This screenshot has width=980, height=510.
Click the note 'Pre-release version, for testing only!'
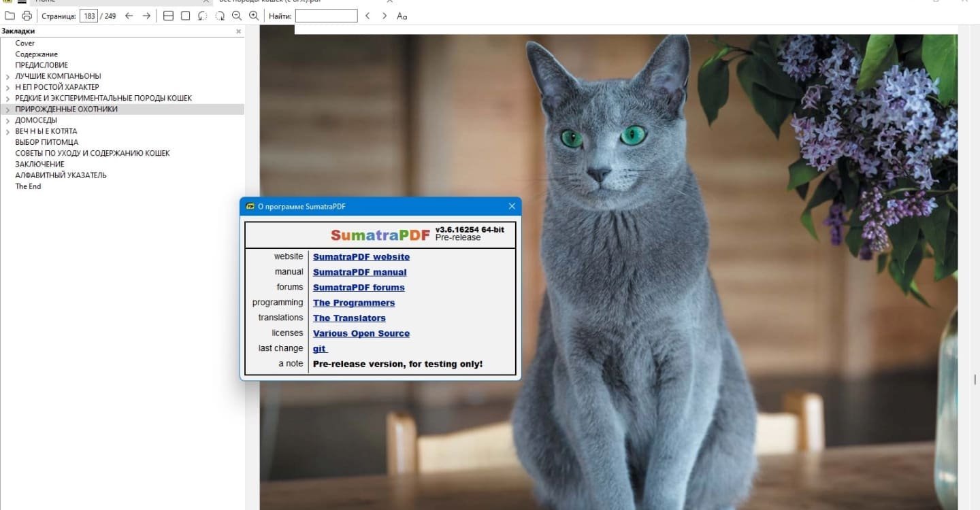[x=398, y=364]
